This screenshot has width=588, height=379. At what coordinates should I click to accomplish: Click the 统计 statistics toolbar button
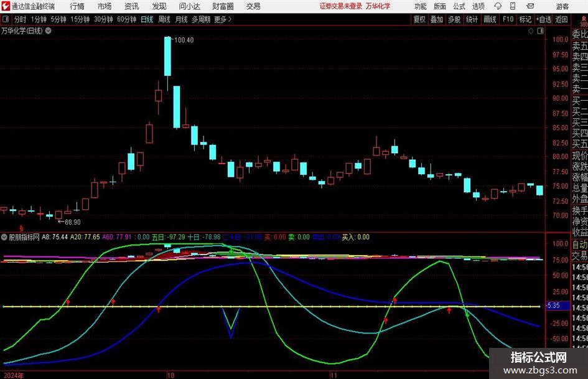point(472,19)
